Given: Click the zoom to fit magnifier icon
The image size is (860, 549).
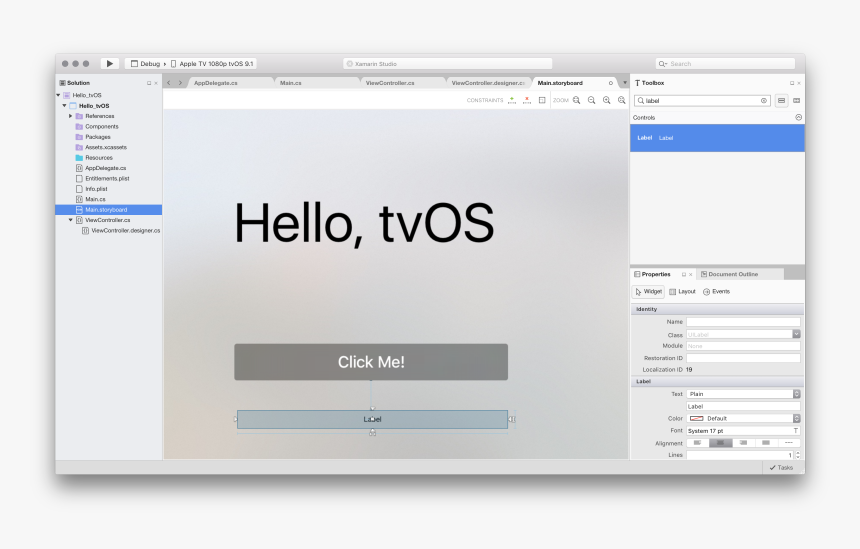Looking at the screenshot, I should (576, 100).
